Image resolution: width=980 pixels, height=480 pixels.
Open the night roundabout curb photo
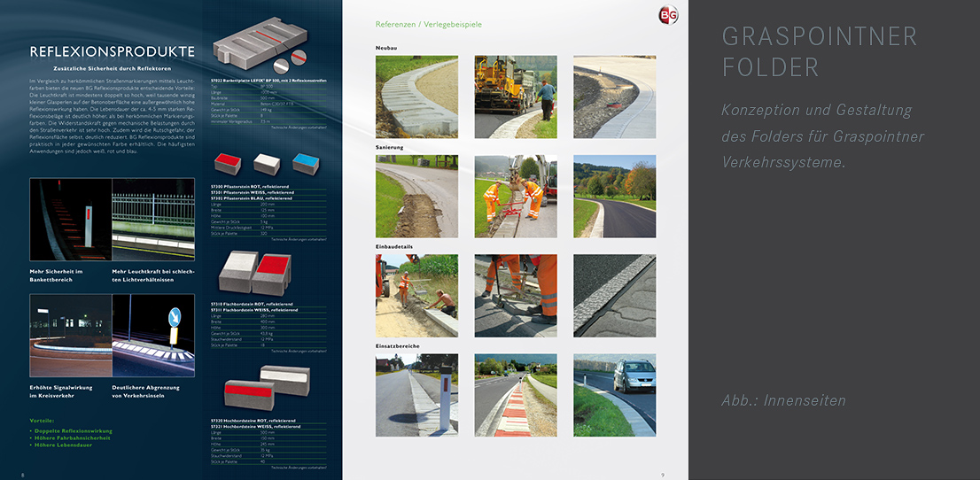coord(71,336)
